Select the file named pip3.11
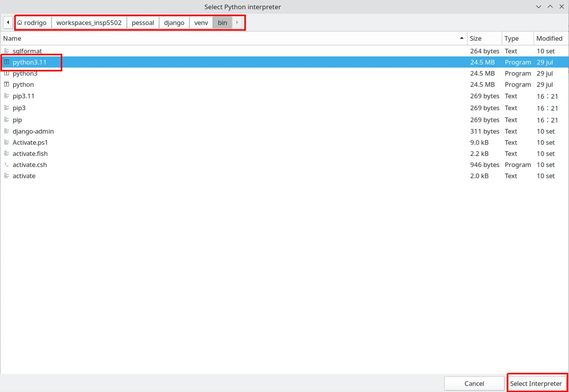 (x=23, y=96)
